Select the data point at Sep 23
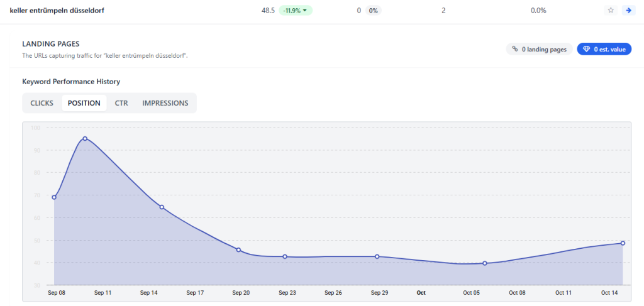Screen dimensions: 644x306 tap(285, 256)
